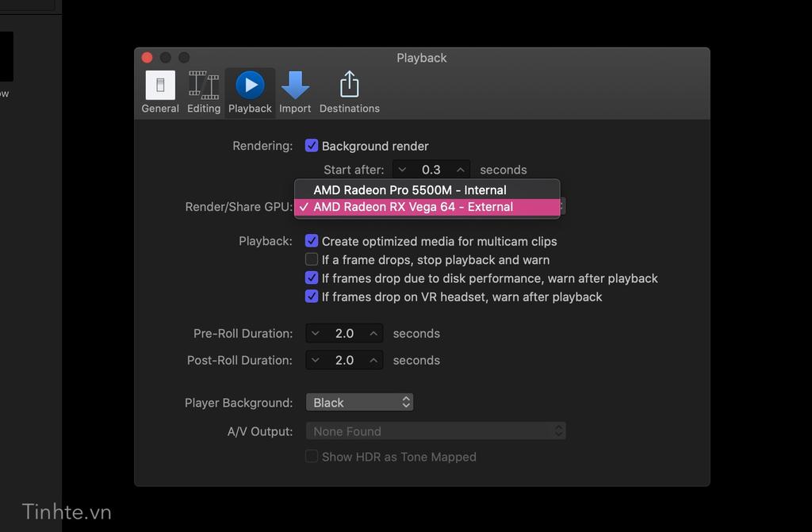Click the Playback window title

(422, 58)
